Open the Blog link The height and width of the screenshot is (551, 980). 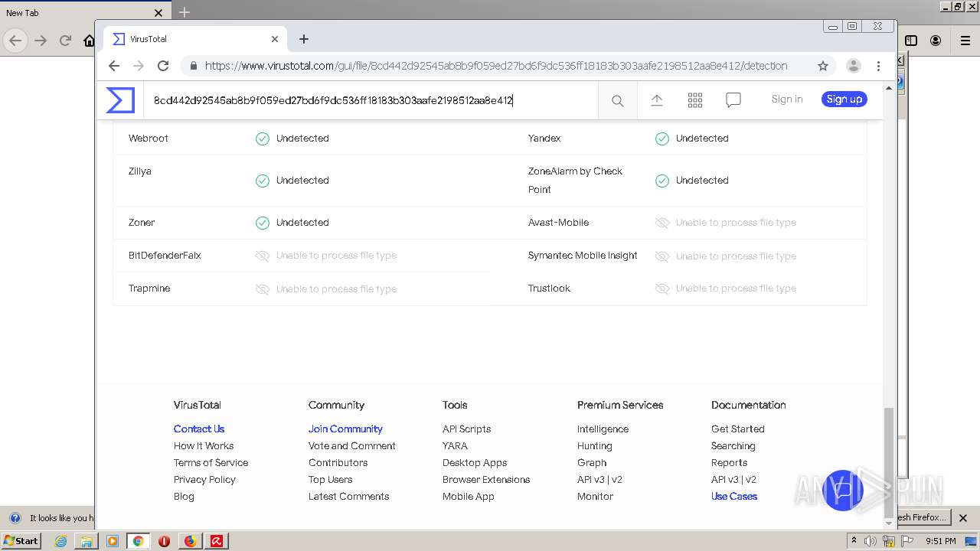coord(184,497)
